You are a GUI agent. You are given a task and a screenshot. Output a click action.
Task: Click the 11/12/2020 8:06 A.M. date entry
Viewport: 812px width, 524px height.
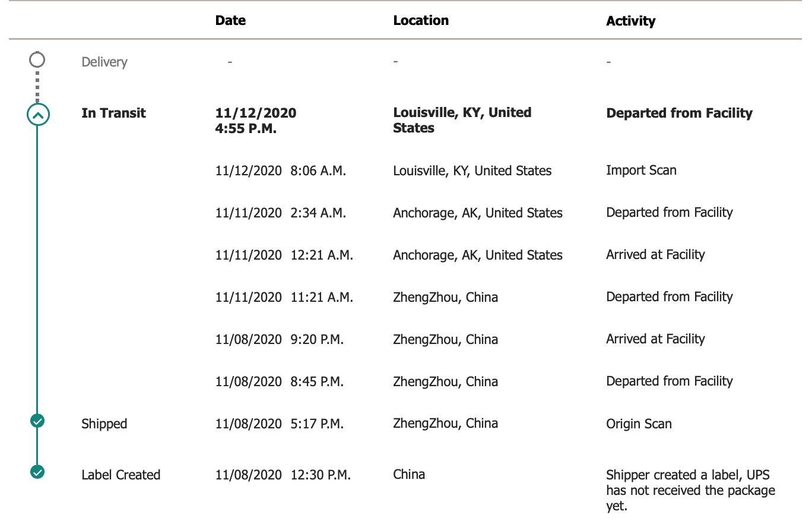[280, 171]
